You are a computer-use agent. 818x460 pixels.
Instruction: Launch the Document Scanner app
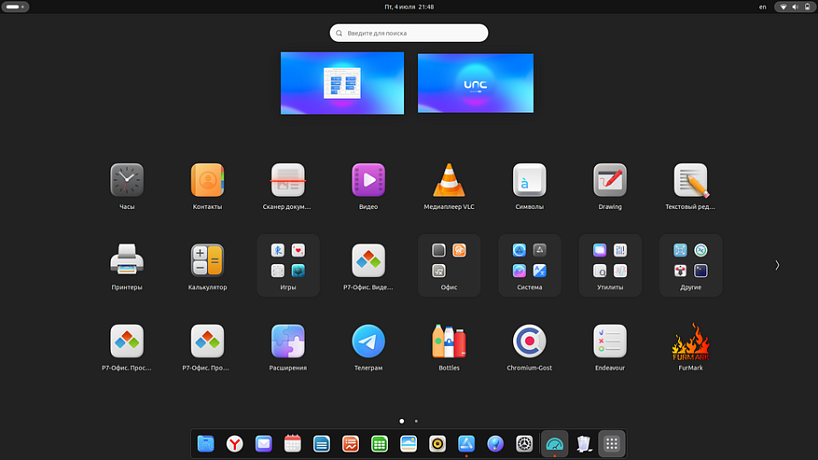click(x=288, y=181)
